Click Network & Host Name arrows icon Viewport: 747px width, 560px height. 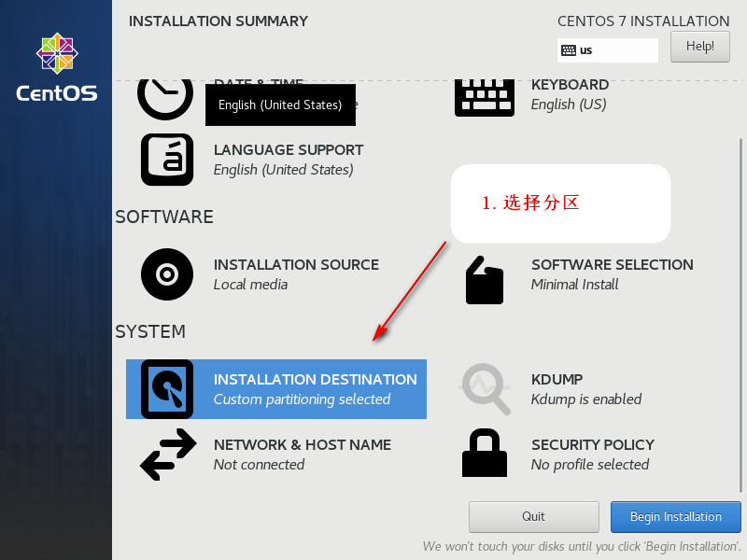coord(168,455)
